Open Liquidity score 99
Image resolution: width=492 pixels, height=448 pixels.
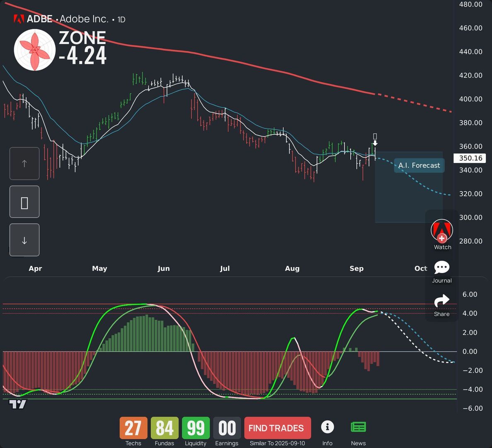pyautogui.click(x=196, y=428)
